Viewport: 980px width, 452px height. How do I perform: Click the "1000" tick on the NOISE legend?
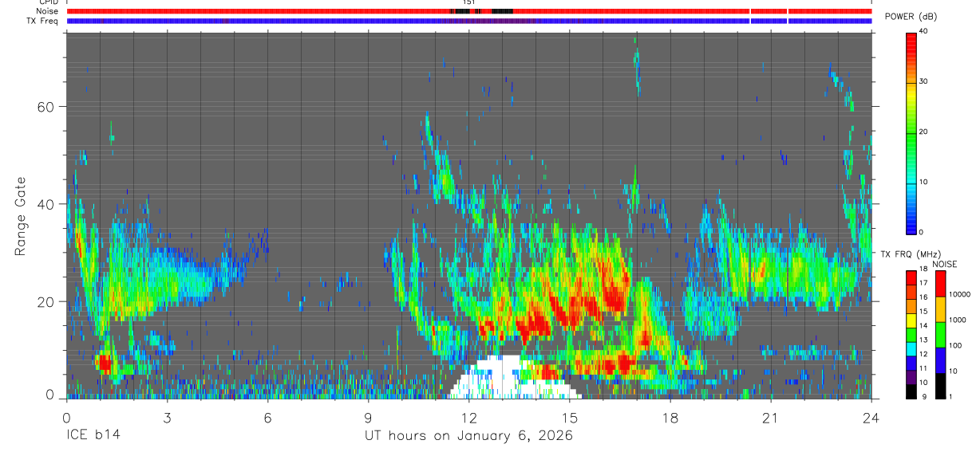(x=957, y=320)
